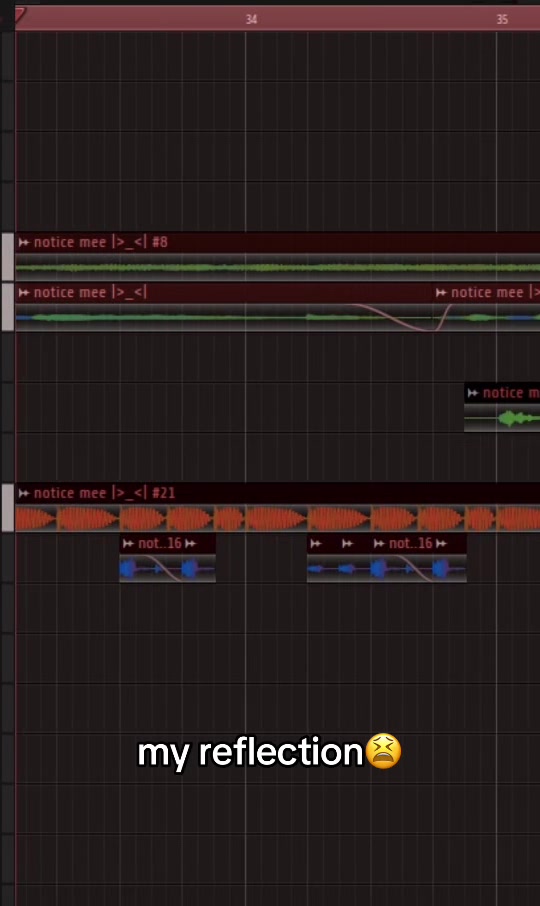Click the second 'not..16' clip label

click(410, 544)
